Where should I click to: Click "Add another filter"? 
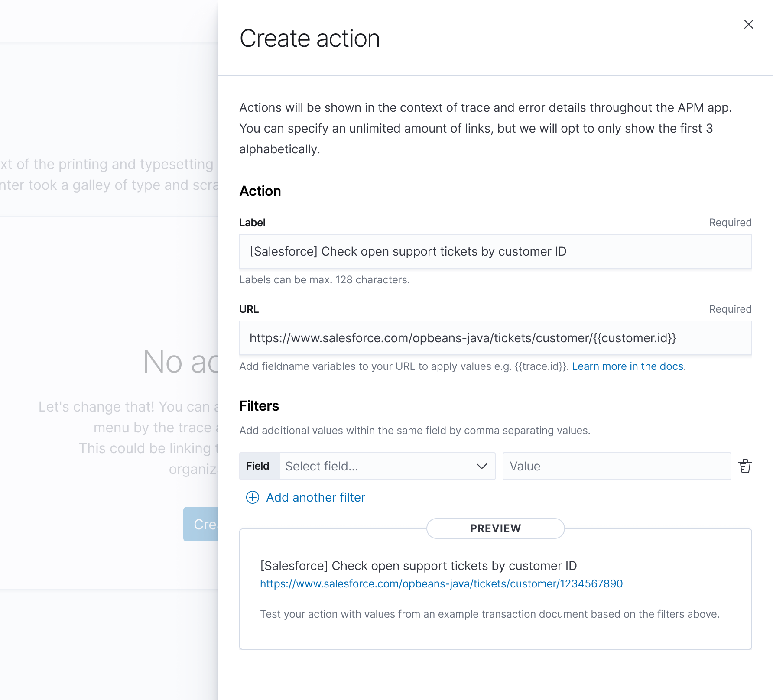point(315,497)
